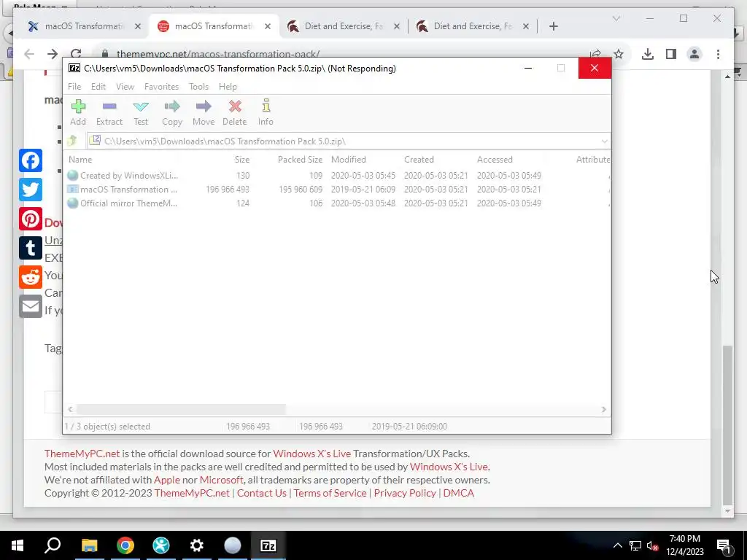Open the View menu in 7-Zip
This screenshot has width=747, height=560.
click(125, 87)
